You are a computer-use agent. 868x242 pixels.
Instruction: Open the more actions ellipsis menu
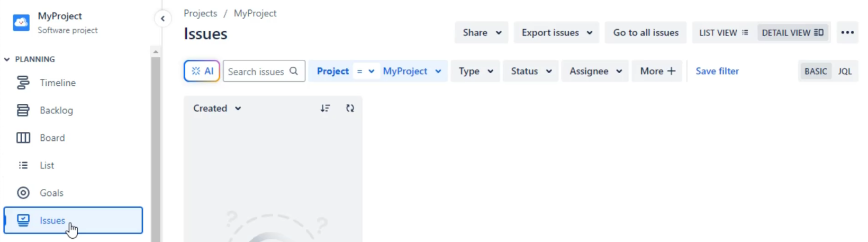[x=847, y=32]
